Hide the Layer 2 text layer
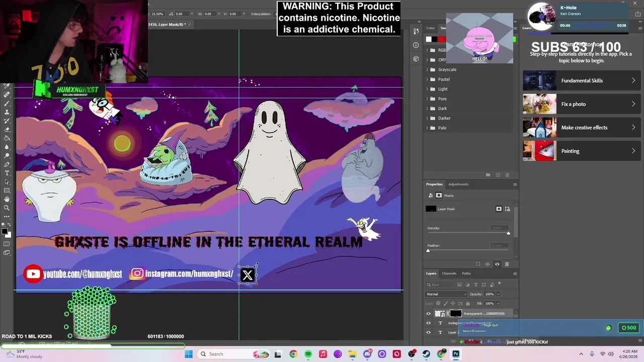The image size is (644, 362). click(429, 332)
